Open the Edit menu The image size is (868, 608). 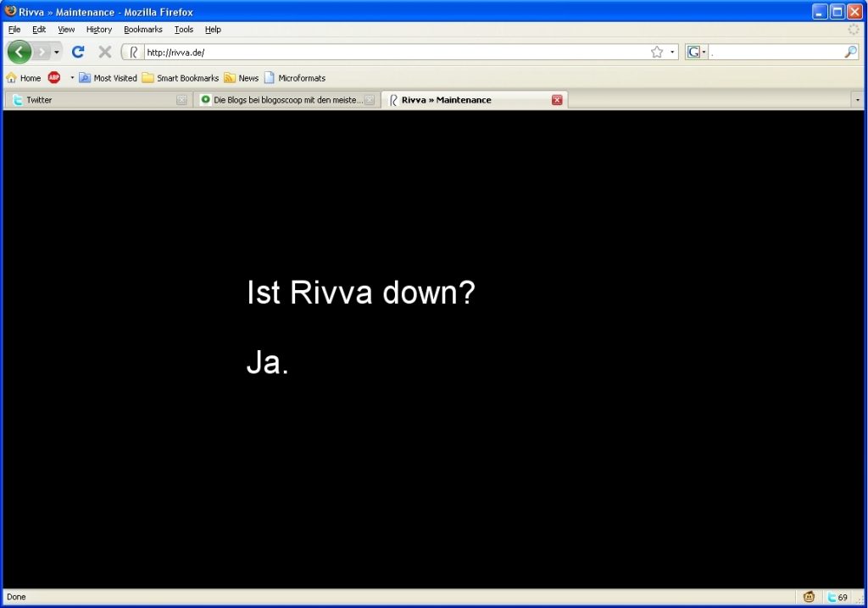[x=39, y=30]
